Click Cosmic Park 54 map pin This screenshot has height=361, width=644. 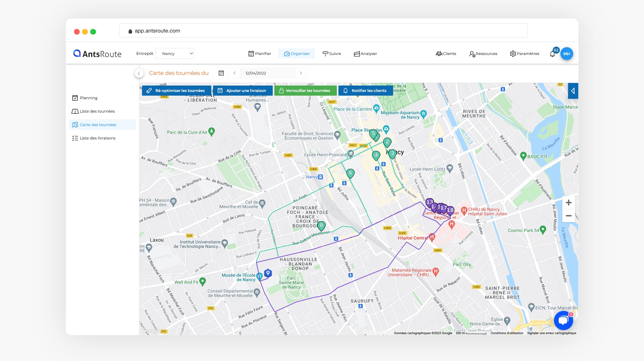click(x=543, y=230)
